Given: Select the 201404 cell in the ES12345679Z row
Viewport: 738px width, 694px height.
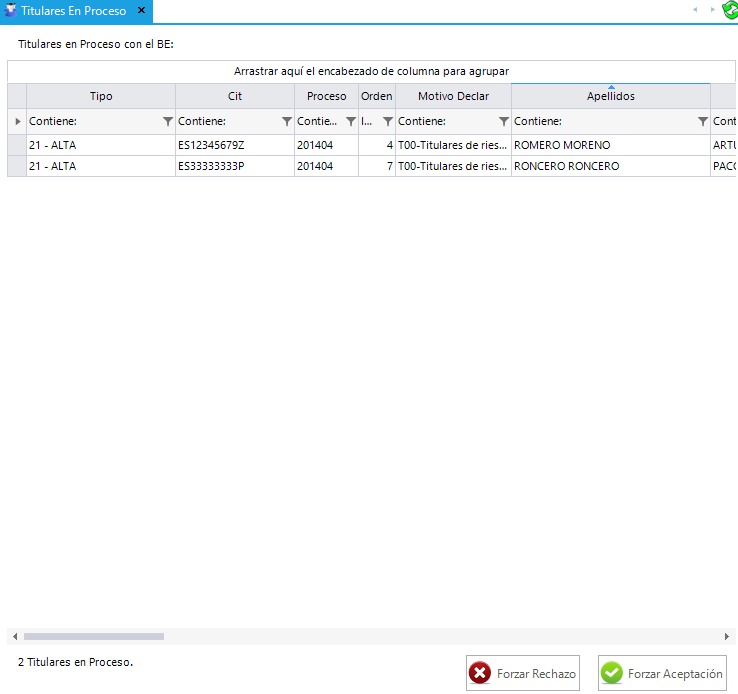Looking at the screenshot, I should coord(327,145).
